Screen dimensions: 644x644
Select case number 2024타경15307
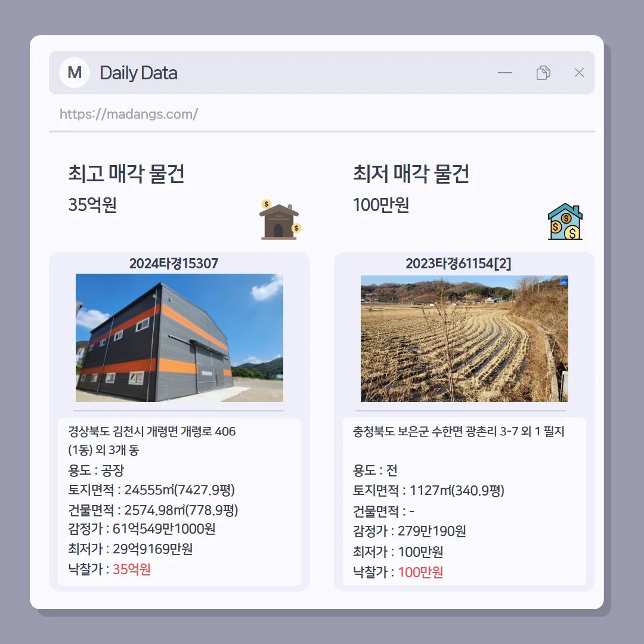[x=174, y=264]
